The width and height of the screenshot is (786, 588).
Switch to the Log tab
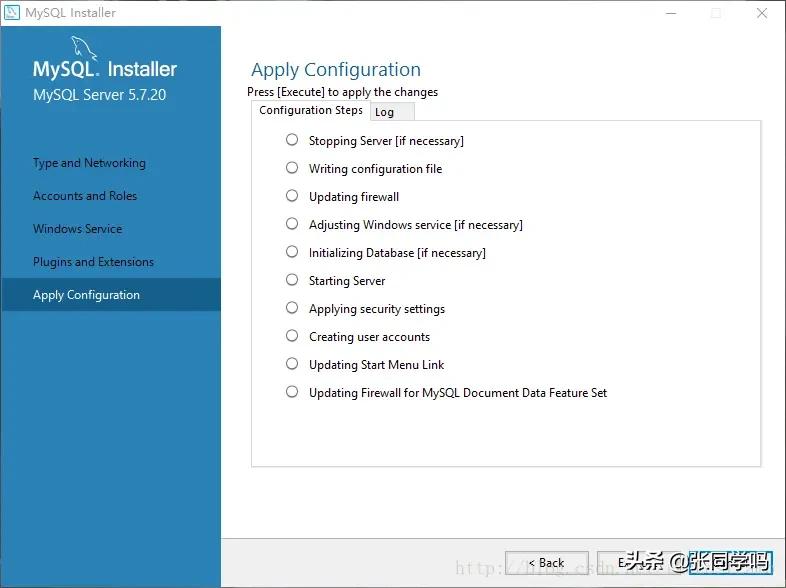tap(392, 112)
